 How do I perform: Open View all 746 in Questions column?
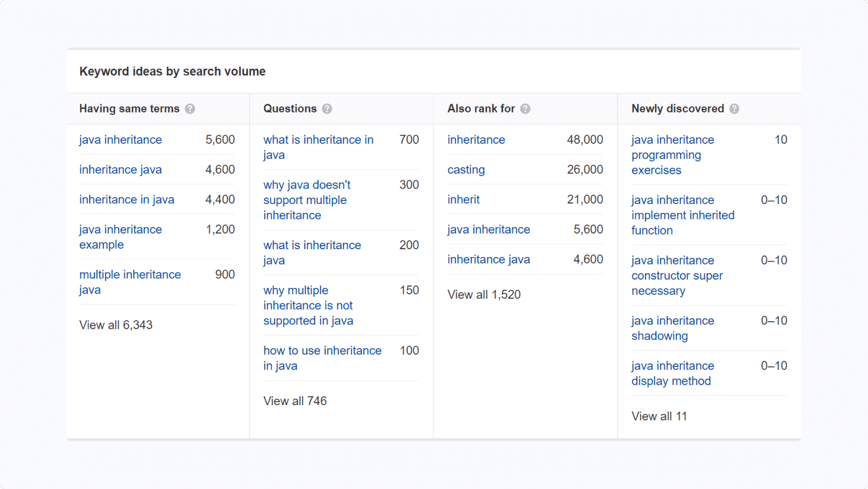point(295,401)
